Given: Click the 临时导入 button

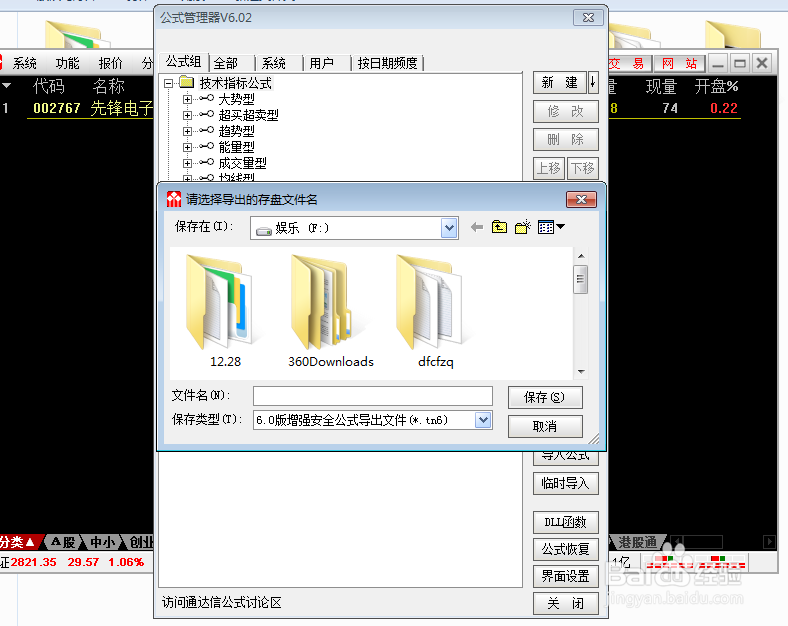Looking at the screenshot, I should point(566,483).
